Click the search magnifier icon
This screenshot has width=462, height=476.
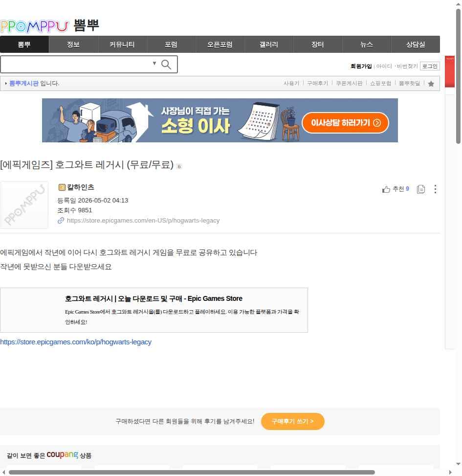click(x=166, y=65)
